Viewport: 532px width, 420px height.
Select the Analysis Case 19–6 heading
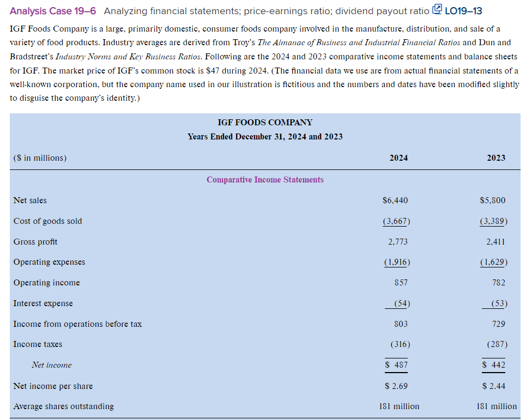[53, 11]
